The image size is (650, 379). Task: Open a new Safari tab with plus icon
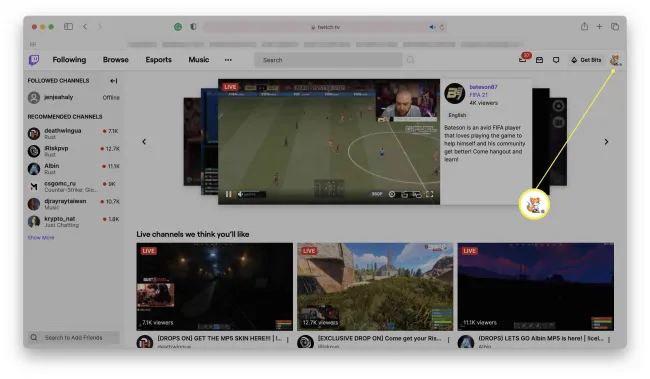(x=599, y=27)
